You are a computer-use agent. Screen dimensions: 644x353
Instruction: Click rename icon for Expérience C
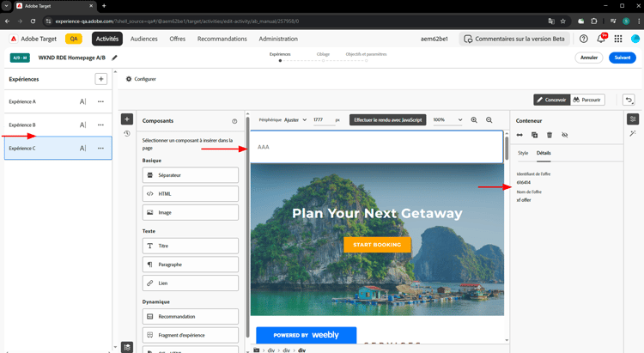[83, 149]
